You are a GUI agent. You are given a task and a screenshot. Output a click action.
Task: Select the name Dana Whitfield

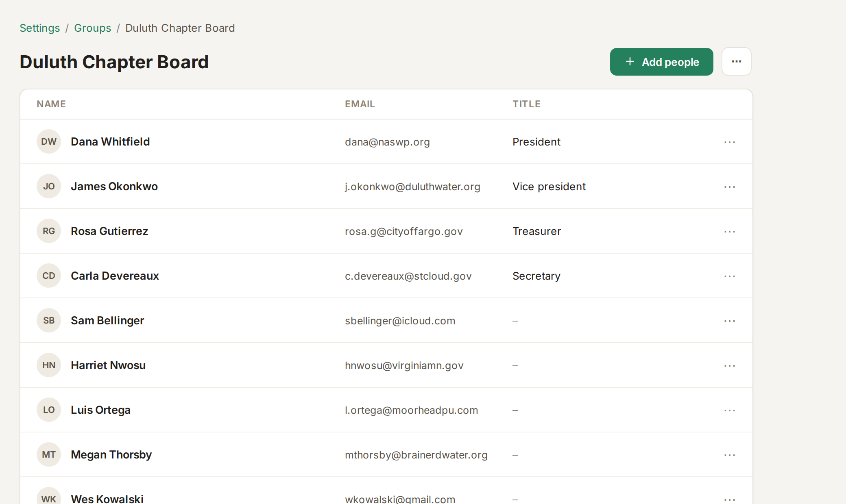tap(110, 141)
